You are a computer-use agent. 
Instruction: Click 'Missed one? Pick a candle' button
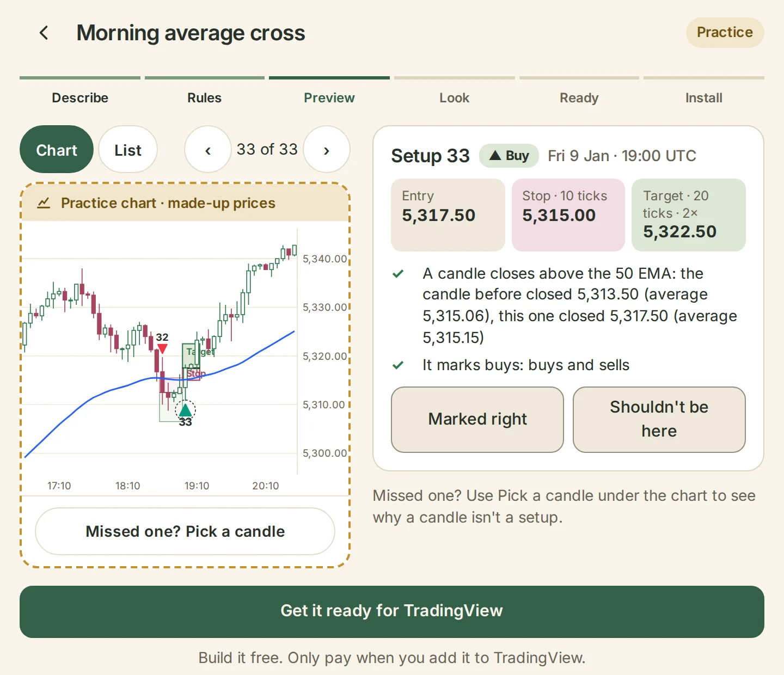point(185,531)
